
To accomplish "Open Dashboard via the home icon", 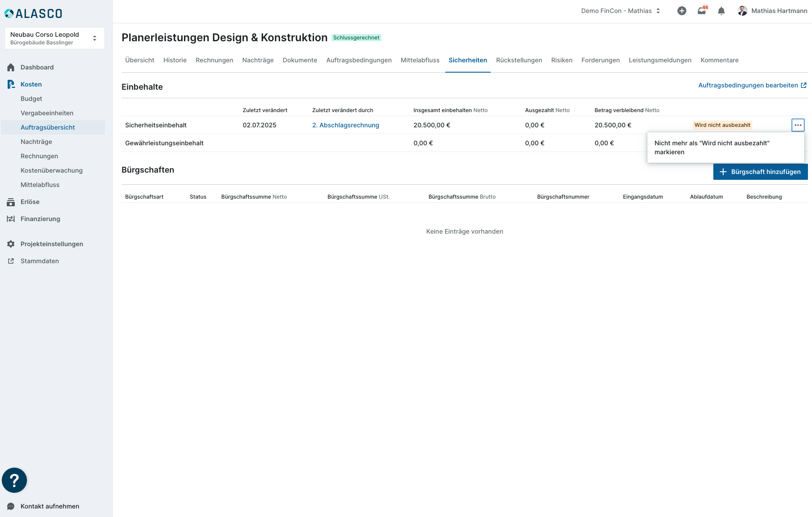I will 11,67.
